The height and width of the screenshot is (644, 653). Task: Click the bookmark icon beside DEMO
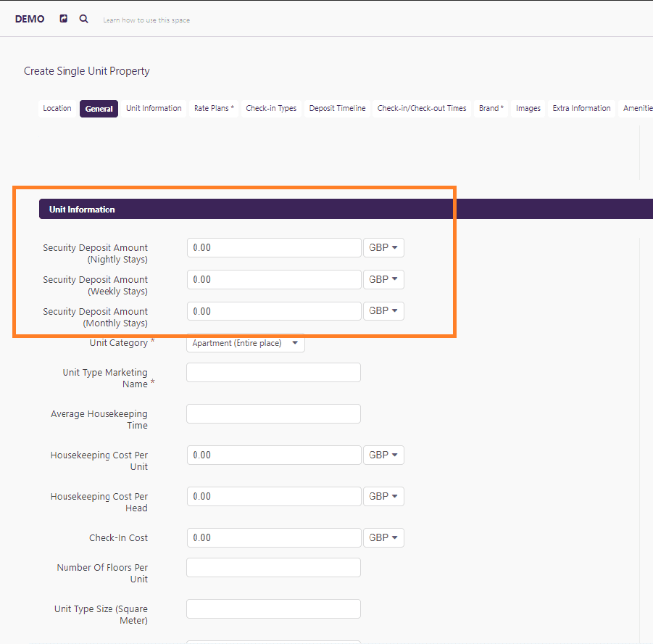(63, 18)
